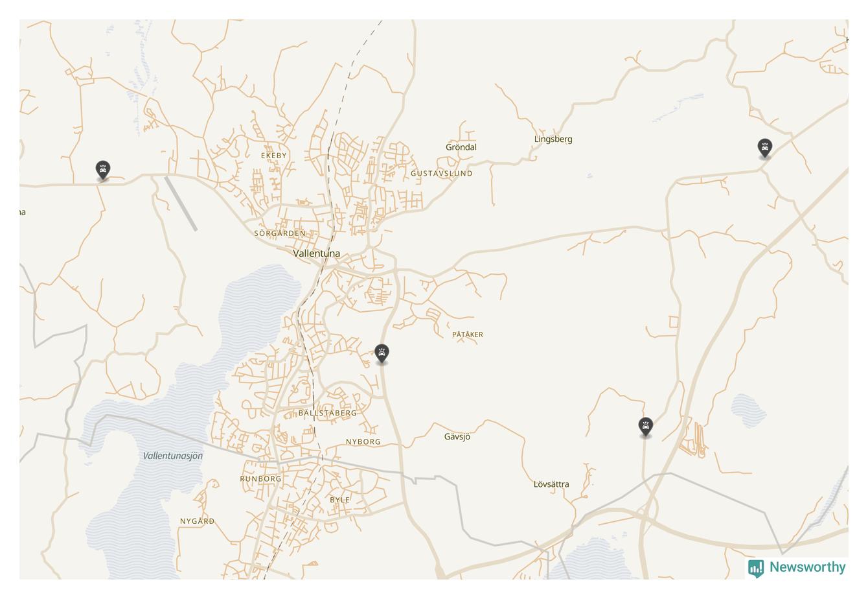Select the car marker in the northeast corner
Image resolution: width=868 pixels, height=599 pixels.
pyautogui.click(x=765, y=148)
